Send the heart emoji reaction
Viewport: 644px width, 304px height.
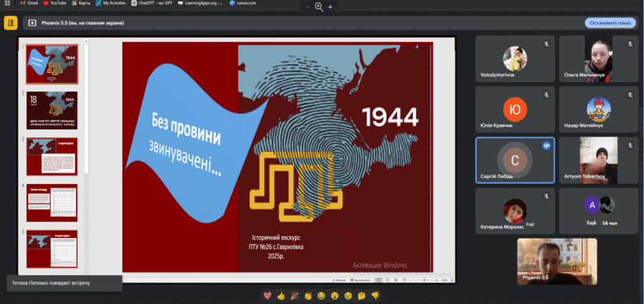pyautogui.click(x=268, y=295)
